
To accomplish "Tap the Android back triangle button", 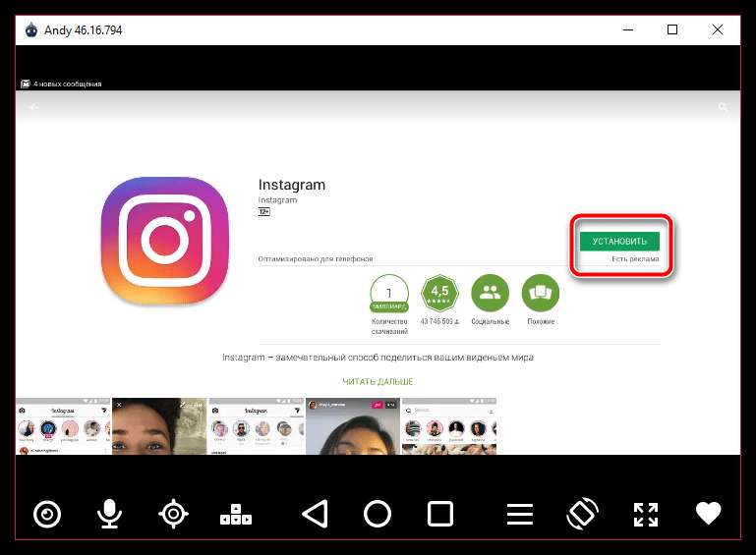I will coord(316,514).
